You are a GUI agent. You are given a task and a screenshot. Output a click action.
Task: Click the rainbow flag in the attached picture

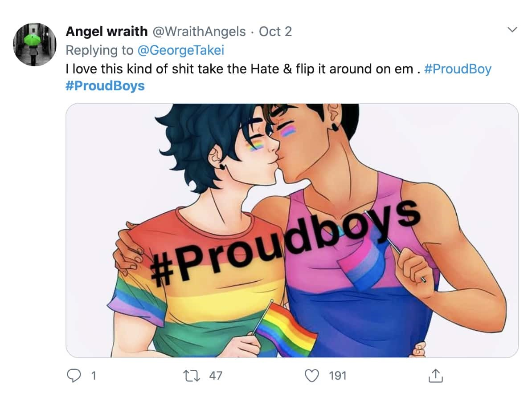[x=286, y=328]
